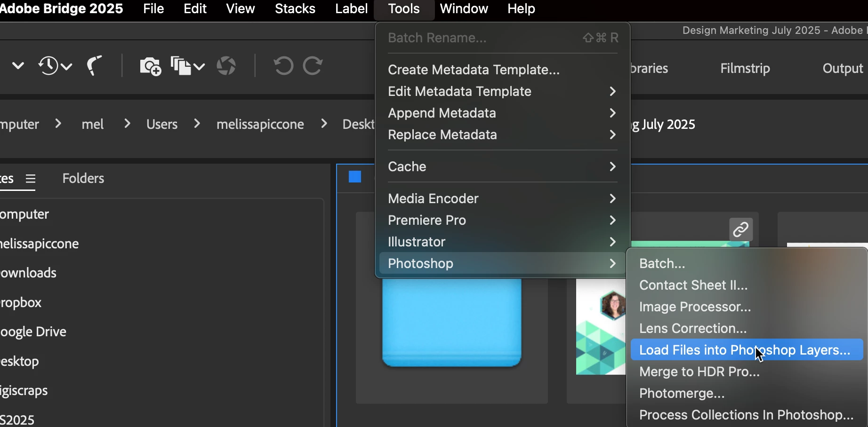
Task: Click the chevron after mel breadcrumb
Action: point(127,124)
